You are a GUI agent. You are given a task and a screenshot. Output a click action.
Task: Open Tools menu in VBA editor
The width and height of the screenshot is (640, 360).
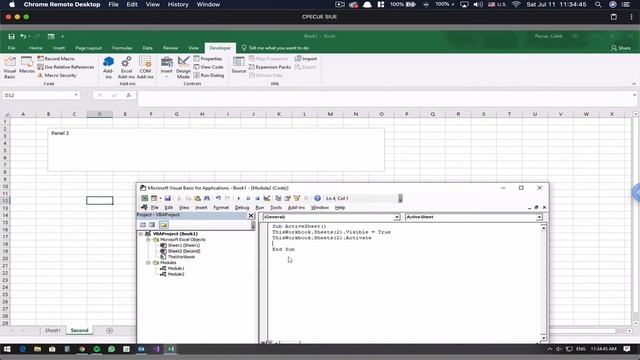pyautogui.click(x=276, y=207)
